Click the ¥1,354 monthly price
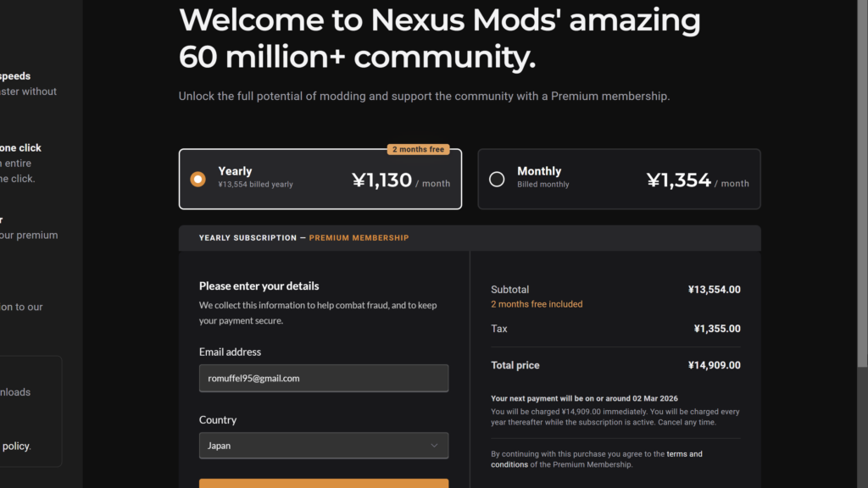Screen dimensions: 868x488 678,180
